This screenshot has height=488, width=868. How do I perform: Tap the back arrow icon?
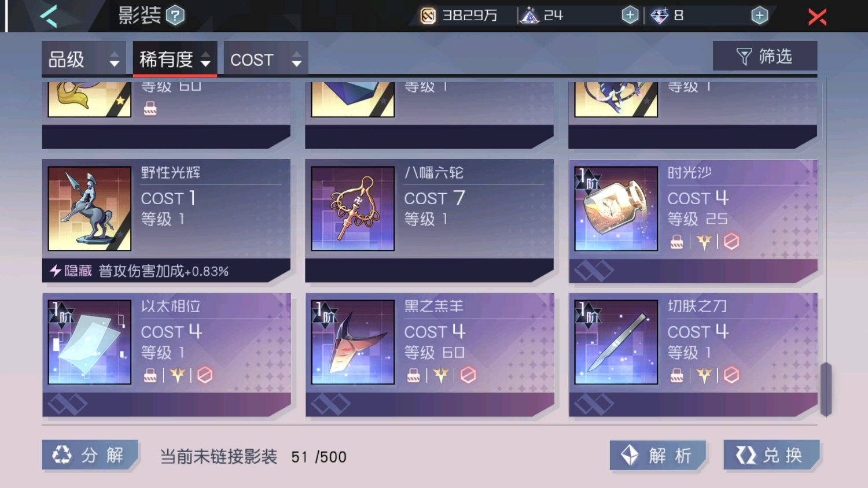49,16
